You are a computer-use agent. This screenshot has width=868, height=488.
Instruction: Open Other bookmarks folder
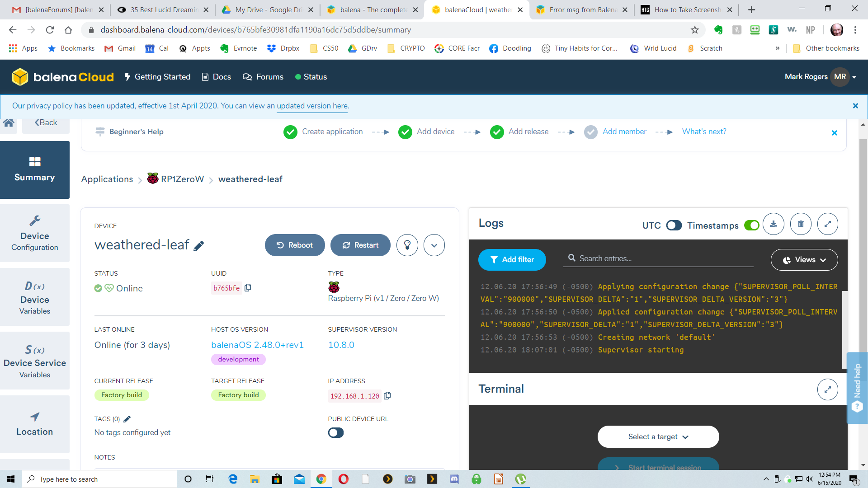pyautogui.click(x=826, y=48)
